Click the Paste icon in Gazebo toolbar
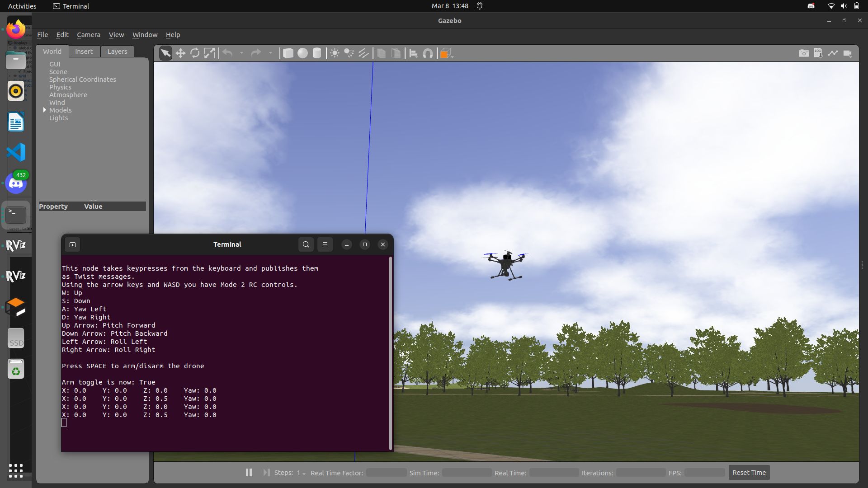The width and height of the screenshot is (868, 488). 396,53
